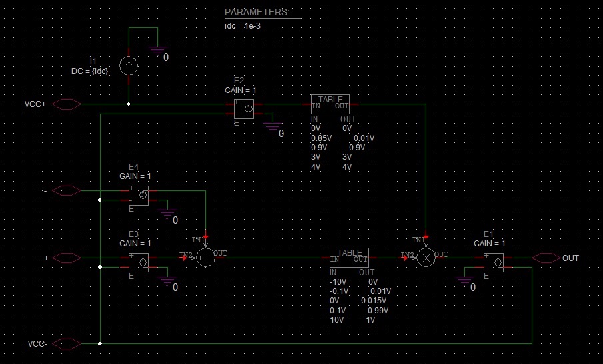The image size is (603, 364).
Task: Select the upper TABLE block
Action: (330, 104)
